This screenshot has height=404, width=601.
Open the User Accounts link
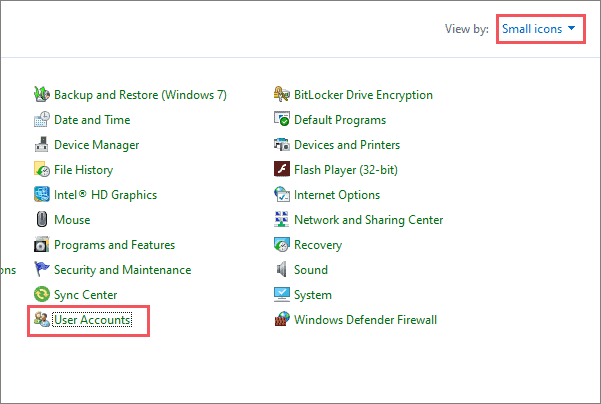tap(92, 320)
